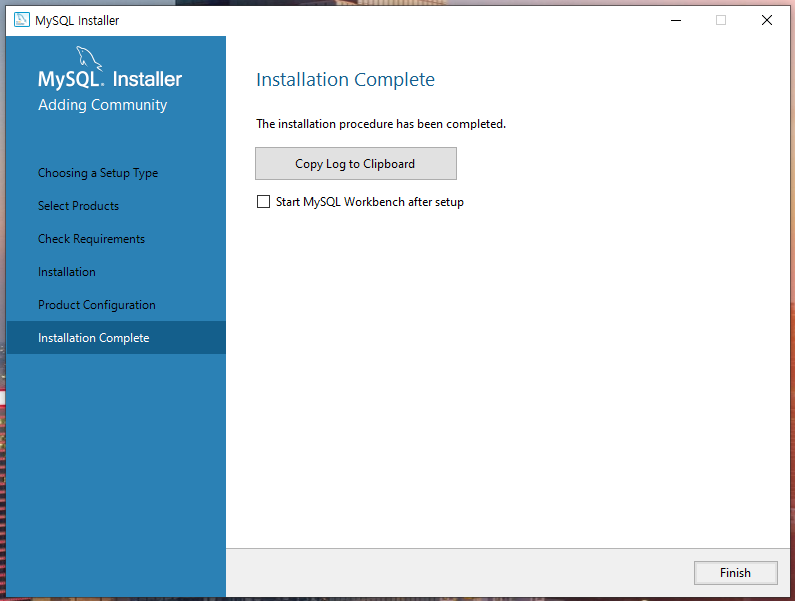The height and width of the screenshot is (601, 795).
Task: Copy Log to Clipboard
Action: point(355,163)
